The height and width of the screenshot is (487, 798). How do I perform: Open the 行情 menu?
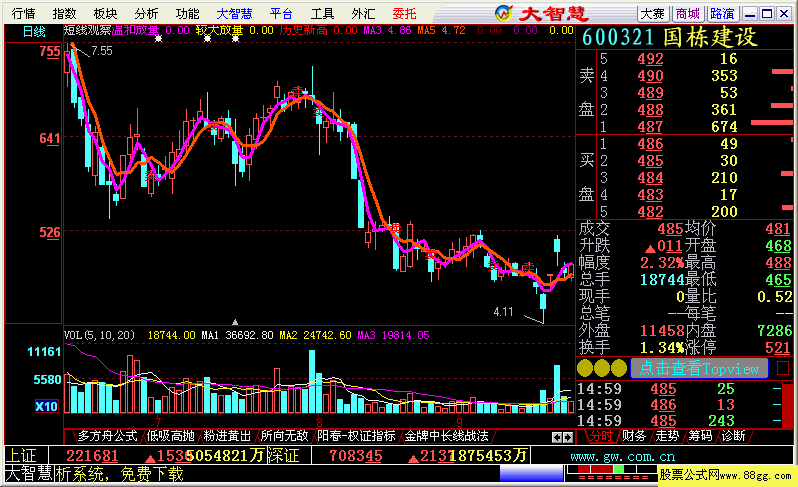click(24, 13)
